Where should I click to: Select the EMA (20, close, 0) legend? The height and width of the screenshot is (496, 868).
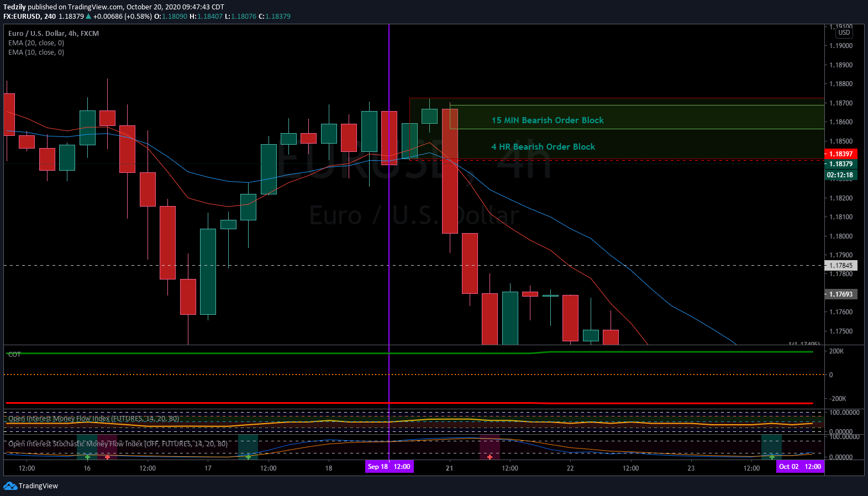[x=36, y=43]
